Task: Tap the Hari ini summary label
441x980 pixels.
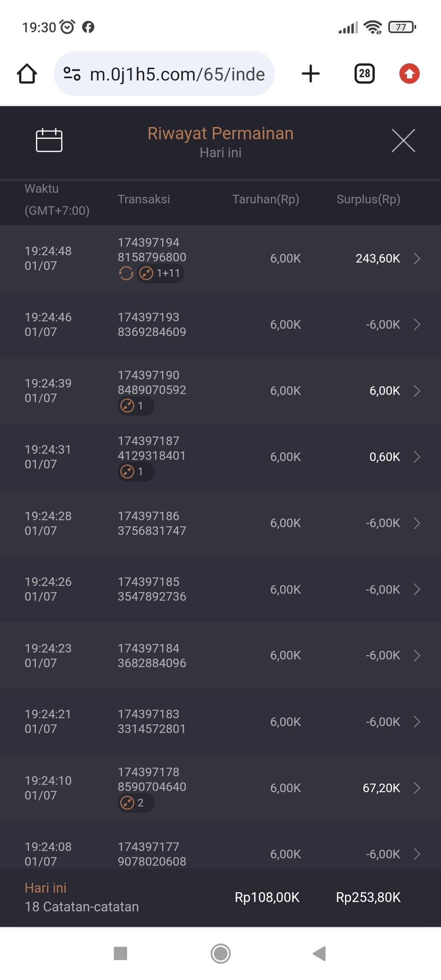Action: 46,888
